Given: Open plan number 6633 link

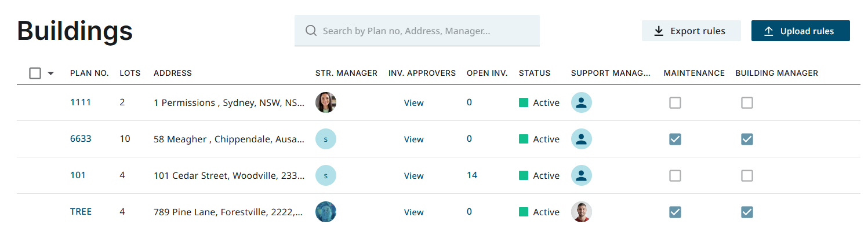Looking at the screenshot, I should click(x=81, y=138).
